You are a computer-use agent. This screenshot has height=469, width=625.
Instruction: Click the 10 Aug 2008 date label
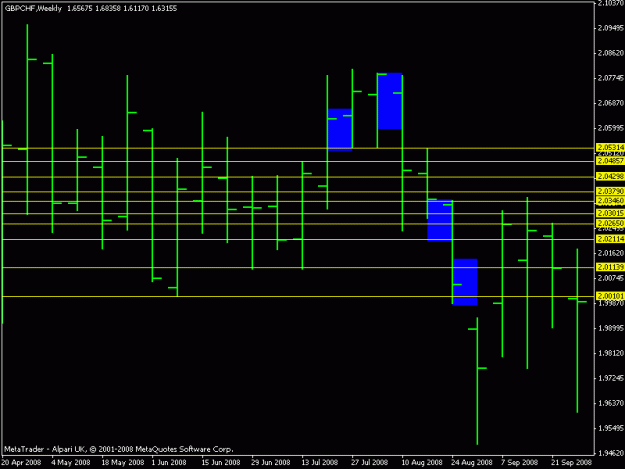(x=422, y=463)
